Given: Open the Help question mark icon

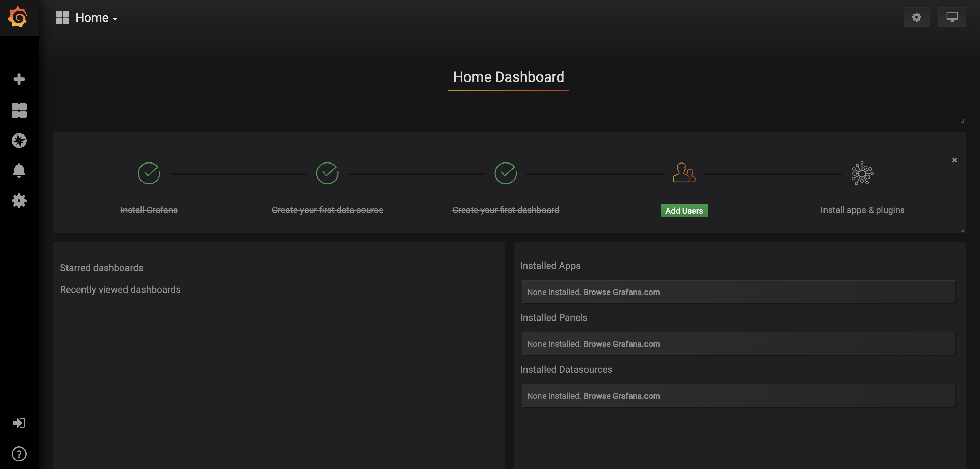Looking at the screenshot, I should (19, 454).
